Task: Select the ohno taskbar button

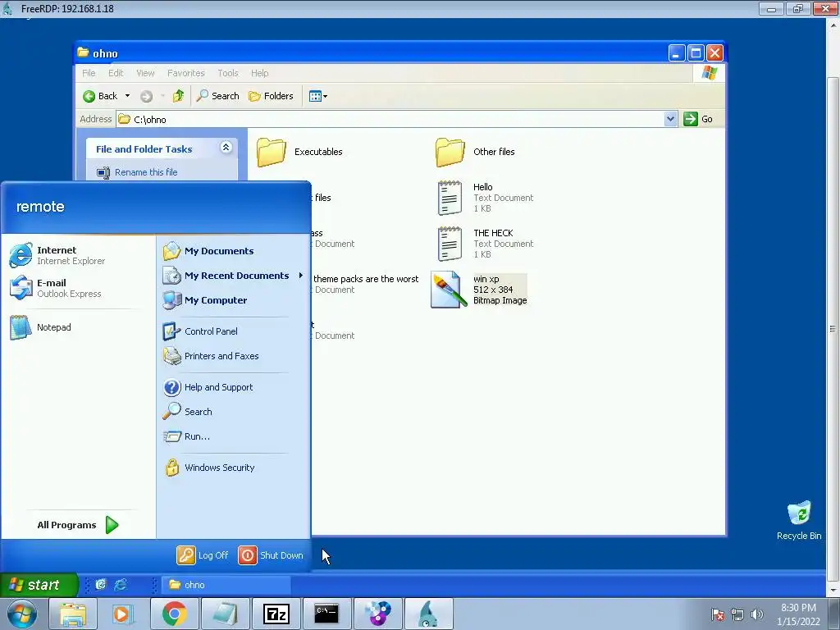Action: 226,584
